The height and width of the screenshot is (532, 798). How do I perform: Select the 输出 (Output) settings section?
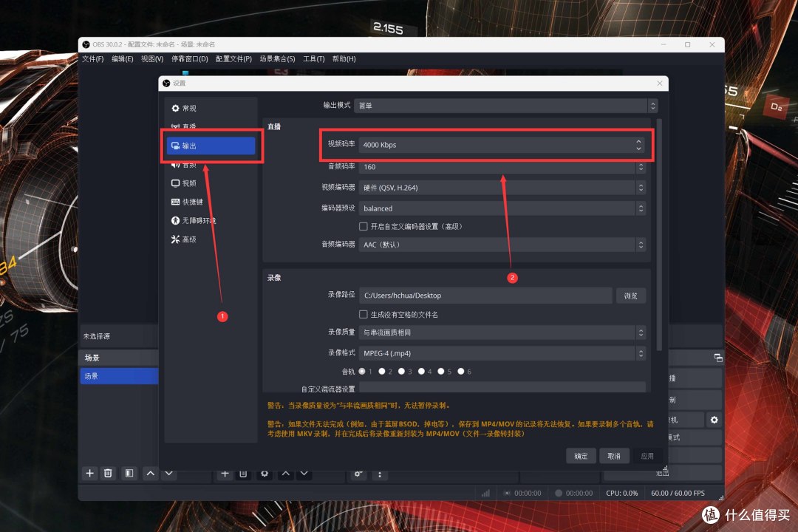tap(211, 146)
